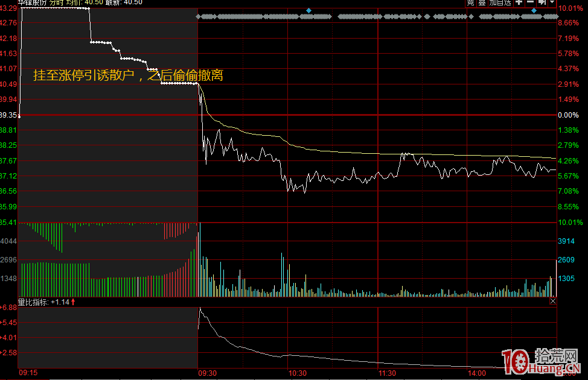Click the 加自选 add to watchlist button
Viewport: 588px width, 380px height.
500,2
